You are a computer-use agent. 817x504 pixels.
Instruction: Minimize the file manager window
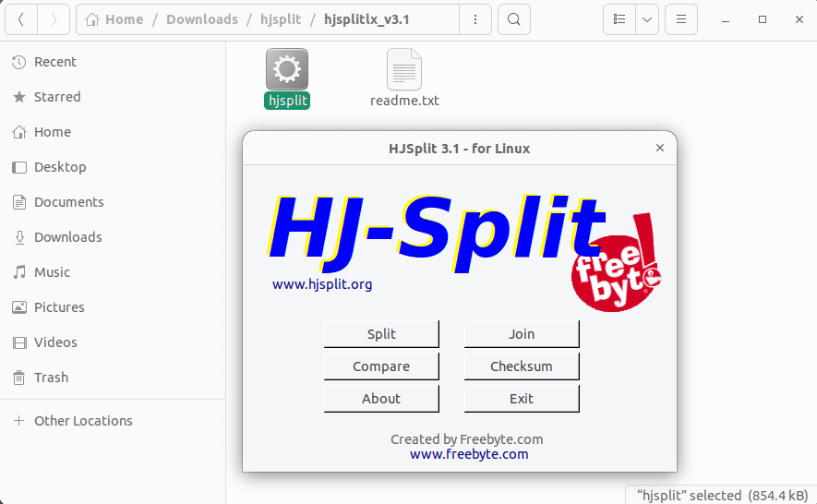tap(726, 19)
